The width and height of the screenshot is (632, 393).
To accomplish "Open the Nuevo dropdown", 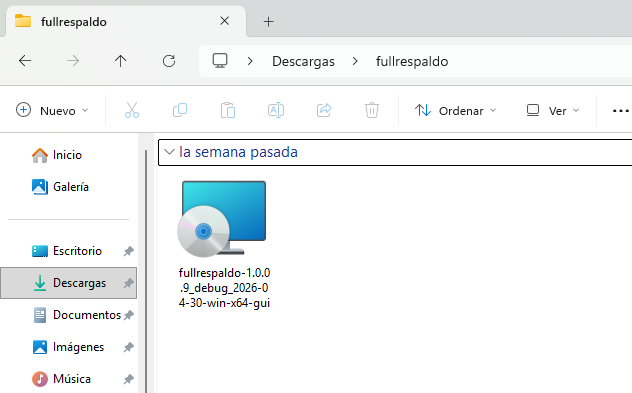I will click(x=52, y=110).
